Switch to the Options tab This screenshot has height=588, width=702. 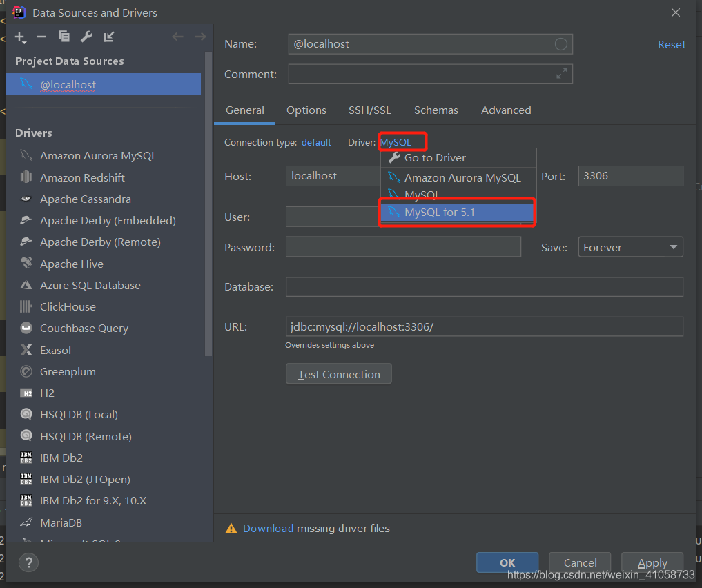tap(306, 110)
